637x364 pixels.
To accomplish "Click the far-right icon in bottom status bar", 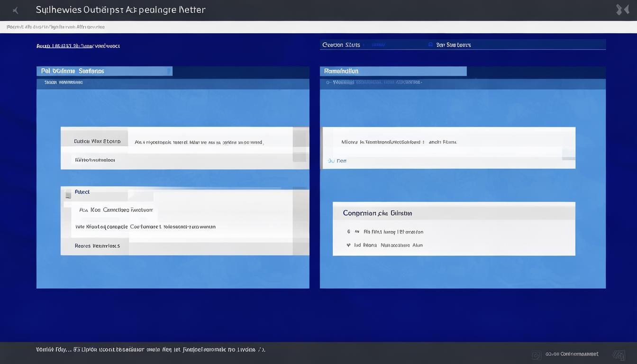I will click(x=619, y=355).
